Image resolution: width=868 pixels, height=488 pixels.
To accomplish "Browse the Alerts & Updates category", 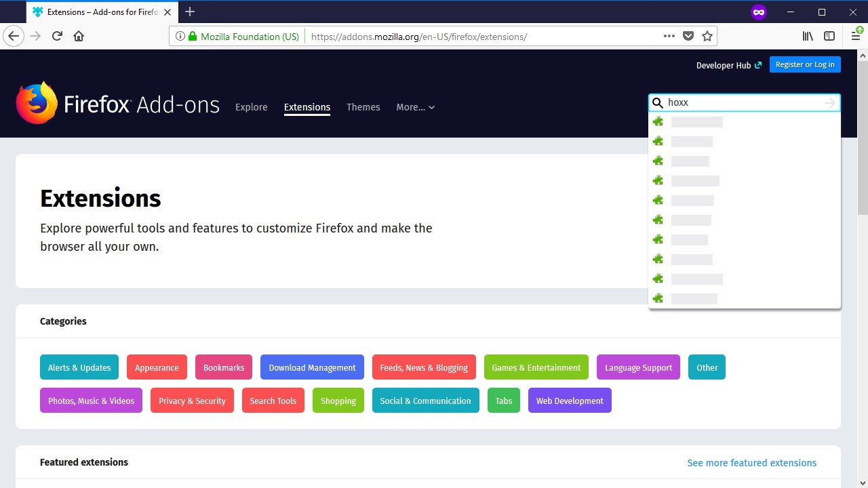I will point(79,367).
